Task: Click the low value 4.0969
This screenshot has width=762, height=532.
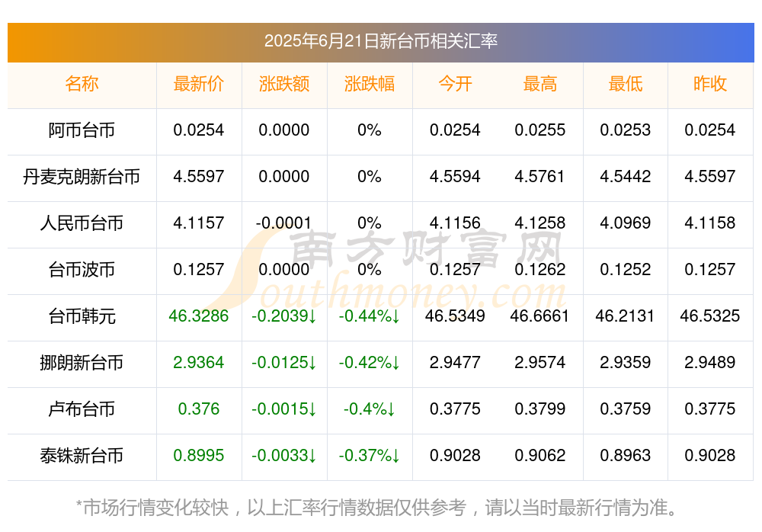Action: click(x=626, y=223)
